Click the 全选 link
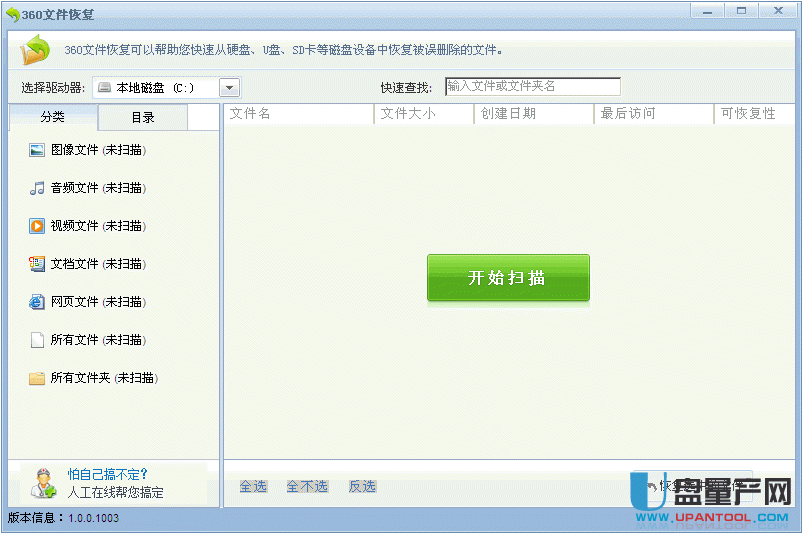 click(253, 486)
